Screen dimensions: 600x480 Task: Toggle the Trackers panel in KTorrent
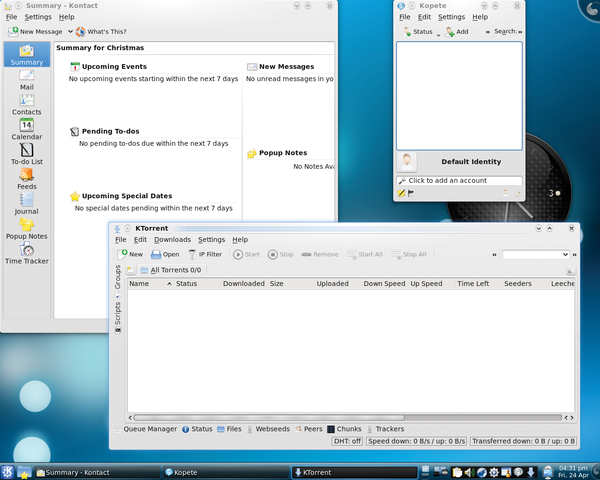[x=385, y=429]
